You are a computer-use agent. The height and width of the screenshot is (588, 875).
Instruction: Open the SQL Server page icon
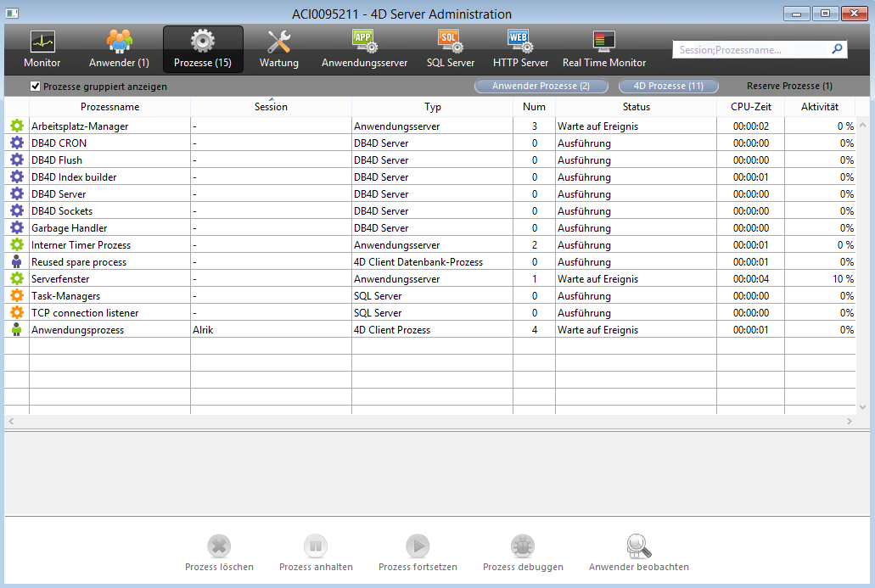point(450,42)
